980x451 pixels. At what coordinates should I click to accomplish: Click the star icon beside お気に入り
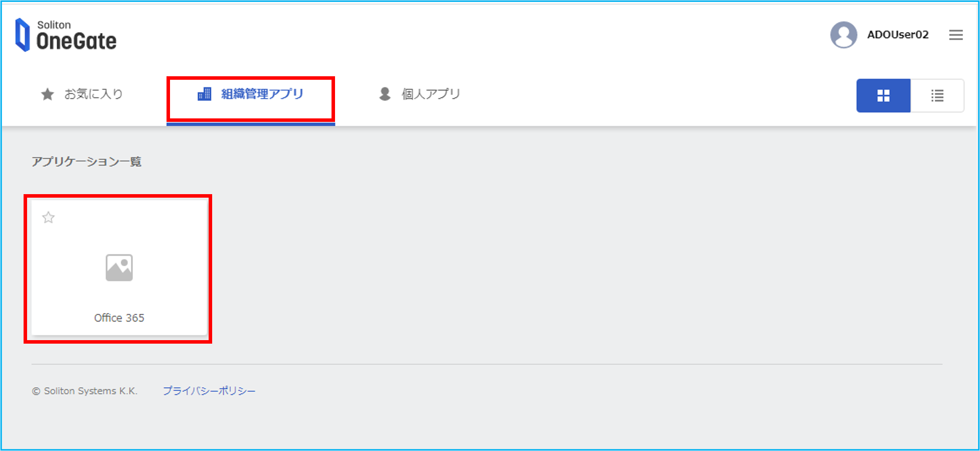[x=48, y=94]
